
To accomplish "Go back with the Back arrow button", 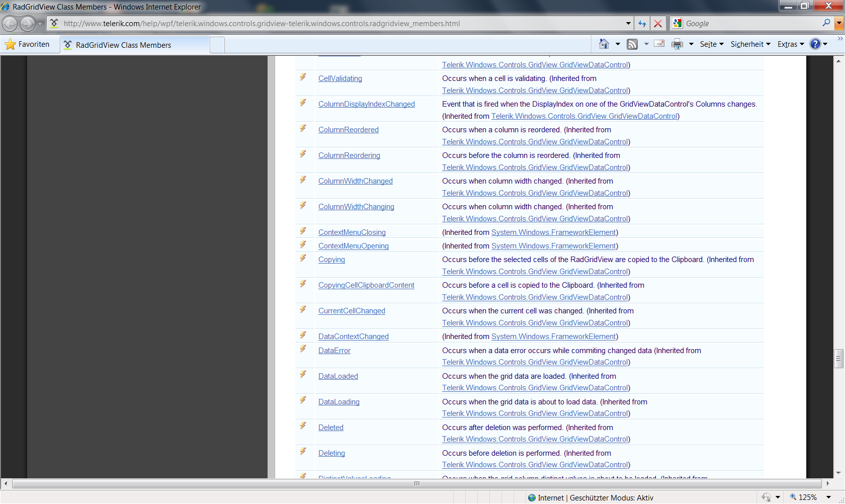I will pos(10,24).
